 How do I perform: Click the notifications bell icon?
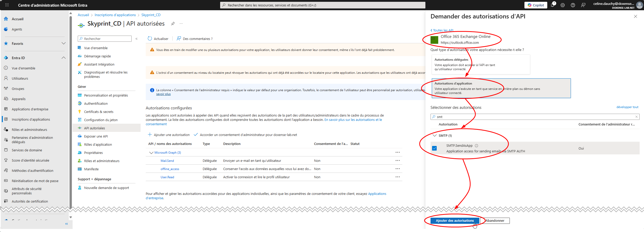pos(552,5)
